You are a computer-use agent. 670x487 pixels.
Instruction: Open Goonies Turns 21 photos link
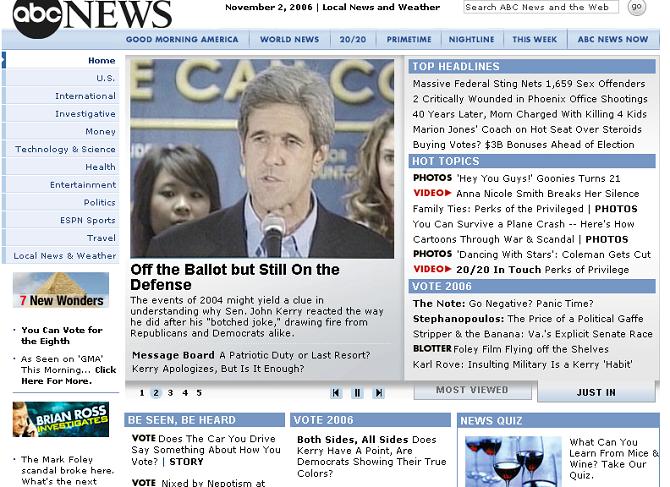click(517, 179)
